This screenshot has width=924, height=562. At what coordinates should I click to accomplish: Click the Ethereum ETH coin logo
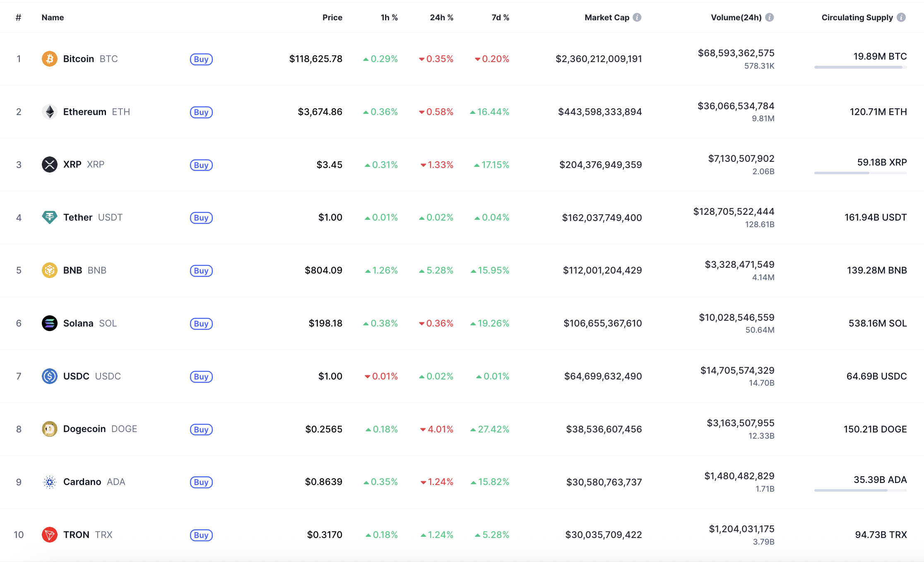tap(49, 111)
